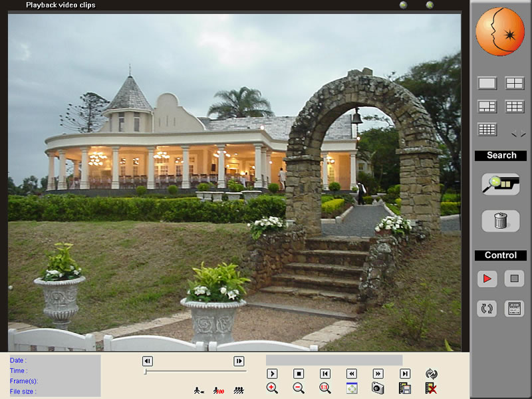Reset zoom with the 1:1 magnifier
The height and width of the screenshot is (399, 532).
tap(325, 388)
